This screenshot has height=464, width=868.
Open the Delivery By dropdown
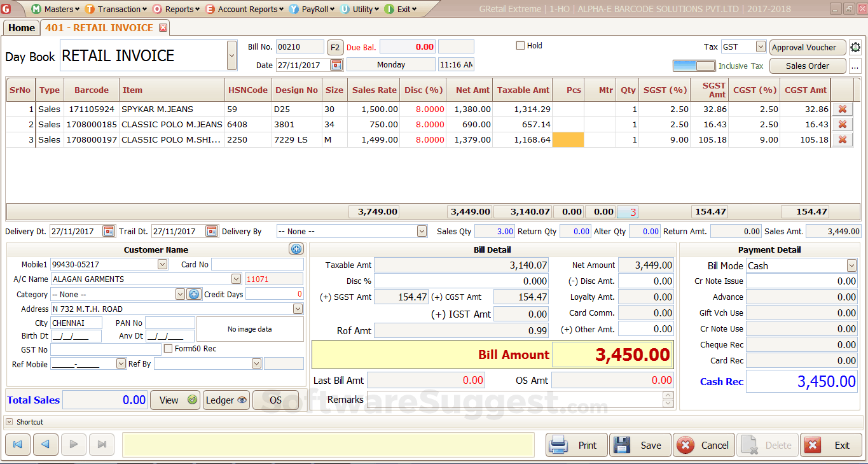[x=422, y=232]
